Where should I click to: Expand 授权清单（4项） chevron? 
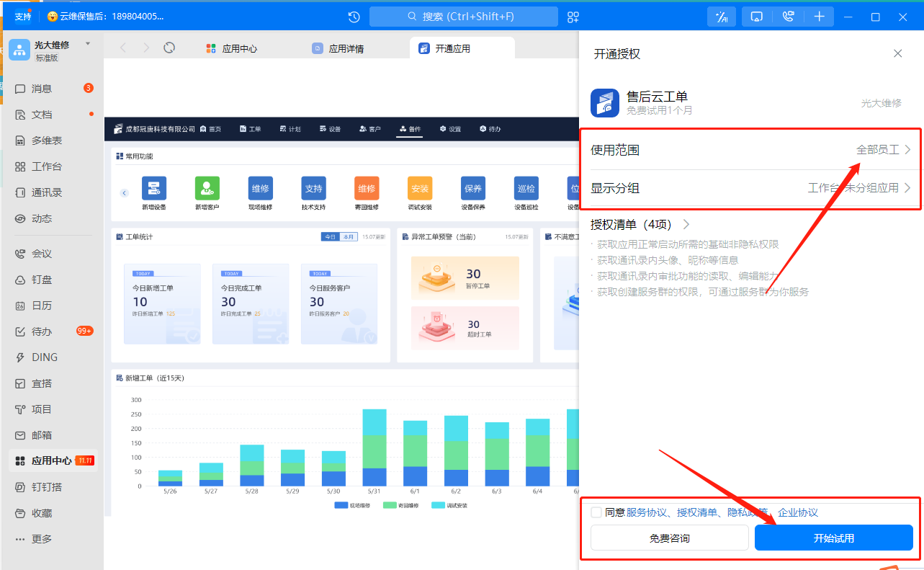point(686,224)
